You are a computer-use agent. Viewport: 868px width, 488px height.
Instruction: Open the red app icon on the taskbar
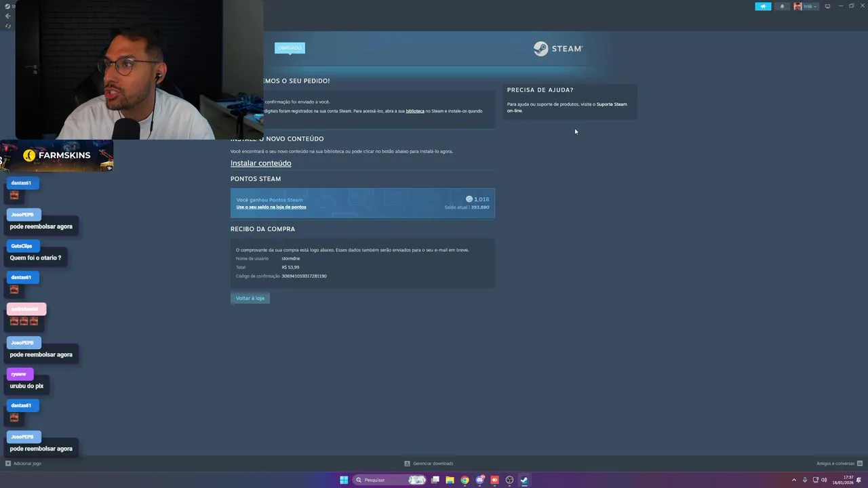tap(494, 480)
